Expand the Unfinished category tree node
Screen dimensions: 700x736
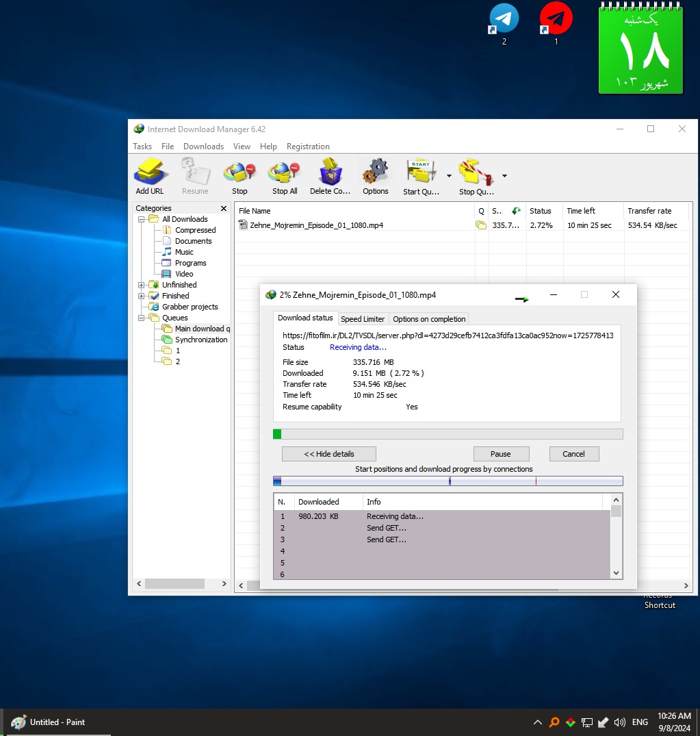[142, 285]
